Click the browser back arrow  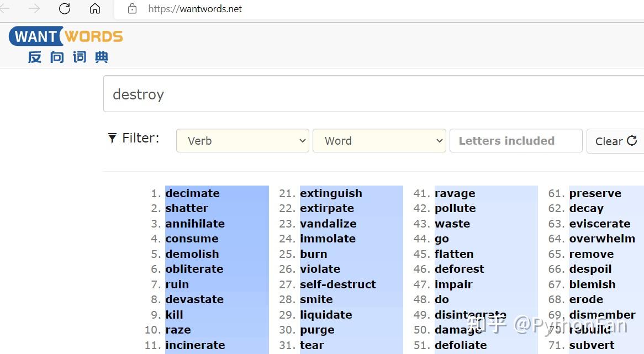[4, 9]
